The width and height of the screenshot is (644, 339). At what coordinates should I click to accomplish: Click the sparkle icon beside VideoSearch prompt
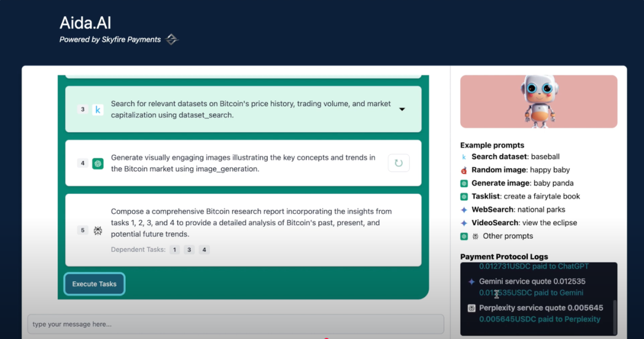(x=464, y=223)
